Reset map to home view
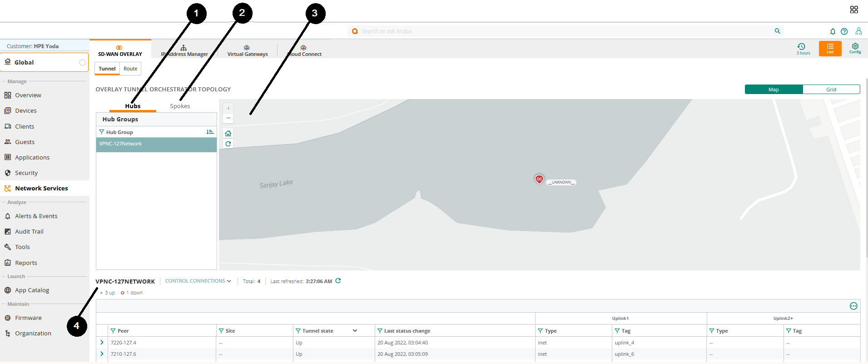The width and height of the screenshot is (868, 364). [228, 134]
